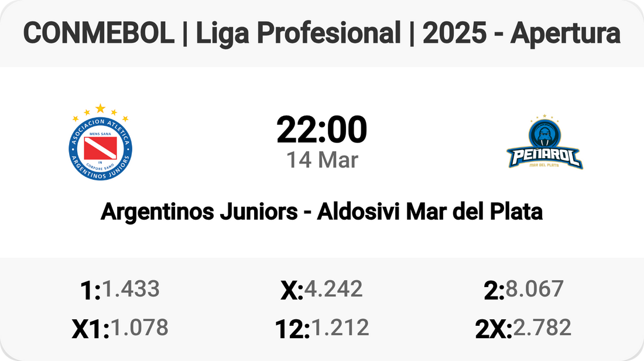This screenshot has width=644, height=361.
Task: Pick home win odds 1.433
Action: 131,288
